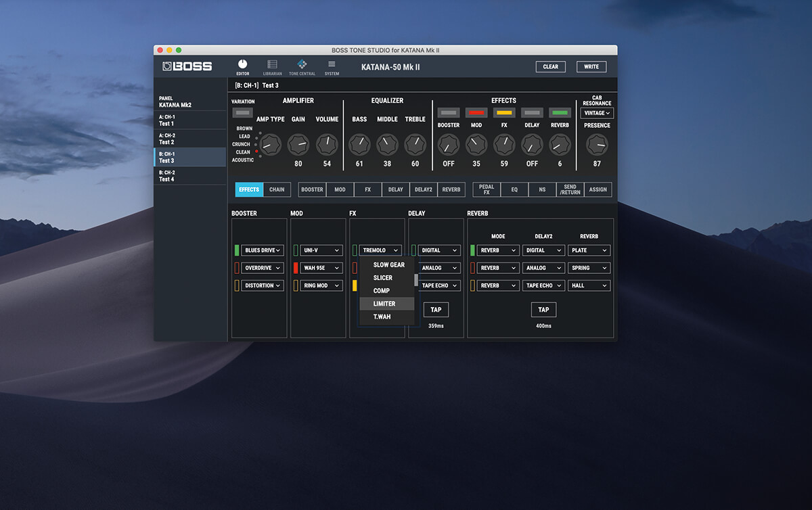Switch to the Chain tab
This screenshot has width=812, height=510.
coord(277,189)
